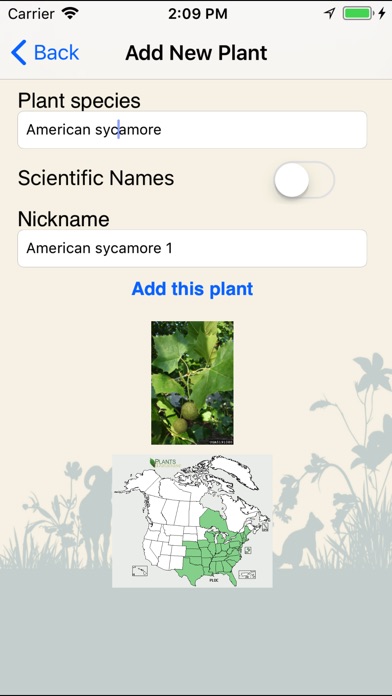Tap the cat silhouette in the background
The width and height of the screenshot is (392, 696).
pos(304,541)
